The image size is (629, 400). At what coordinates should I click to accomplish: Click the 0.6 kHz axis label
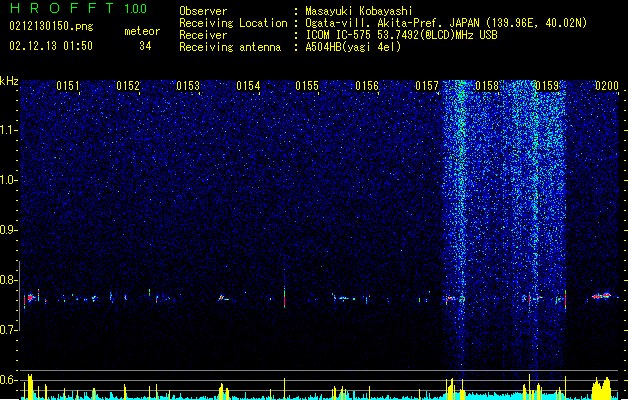9,380
